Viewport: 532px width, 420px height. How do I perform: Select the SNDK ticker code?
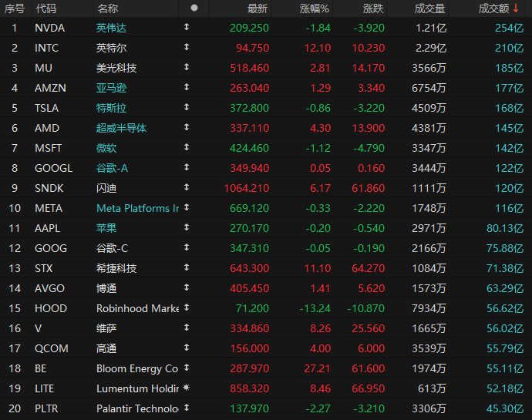pos(49,188)
